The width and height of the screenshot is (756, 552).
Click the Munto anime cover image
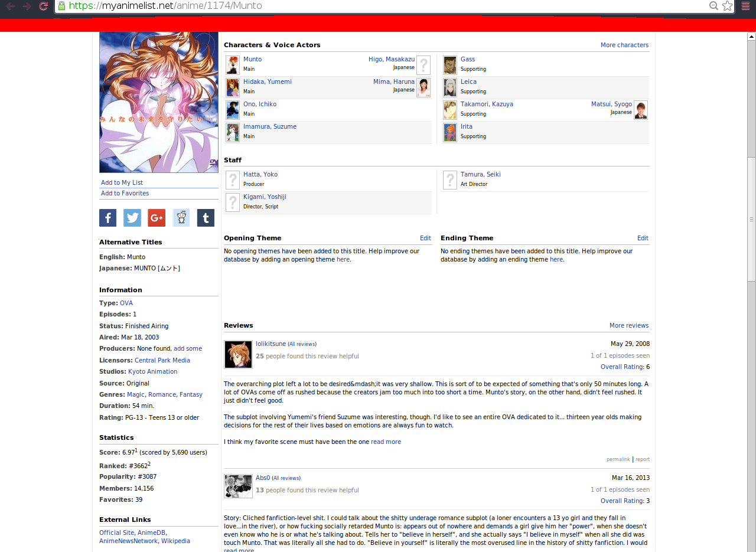[x=159, y=102]
